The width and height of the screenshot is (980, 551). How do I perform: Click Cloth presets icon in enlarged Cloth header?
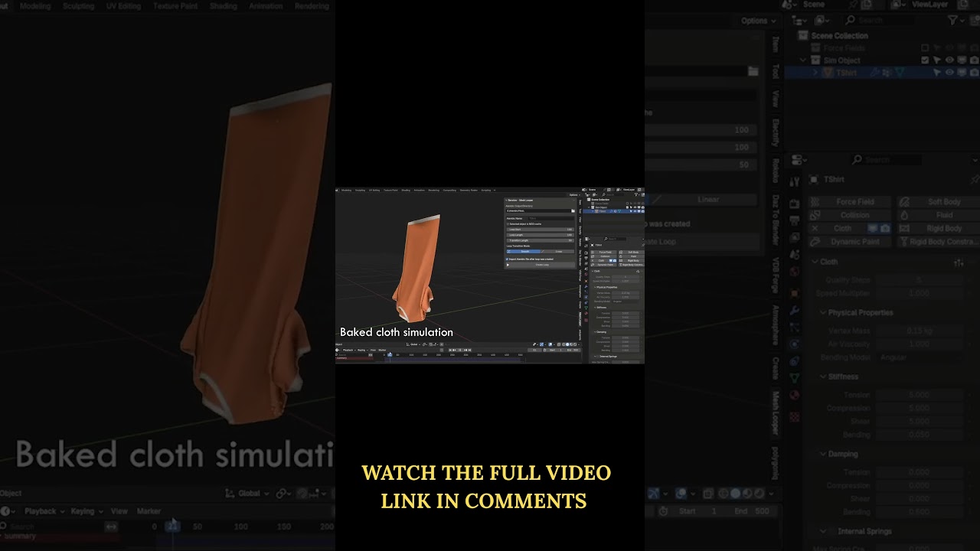click(x=959, y=262)
